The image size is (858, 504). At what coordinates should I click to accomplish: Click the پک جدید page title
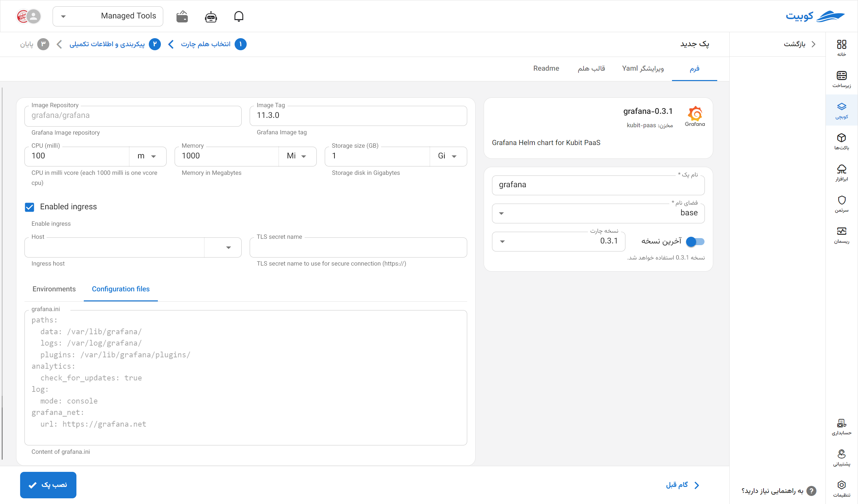click(x=694, y=44)
